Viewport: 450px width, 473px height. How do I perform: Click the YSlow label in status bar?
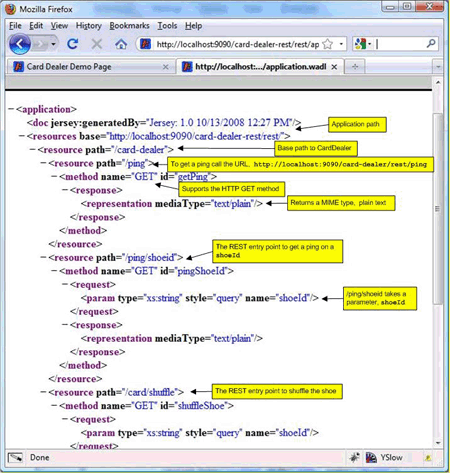392,458
